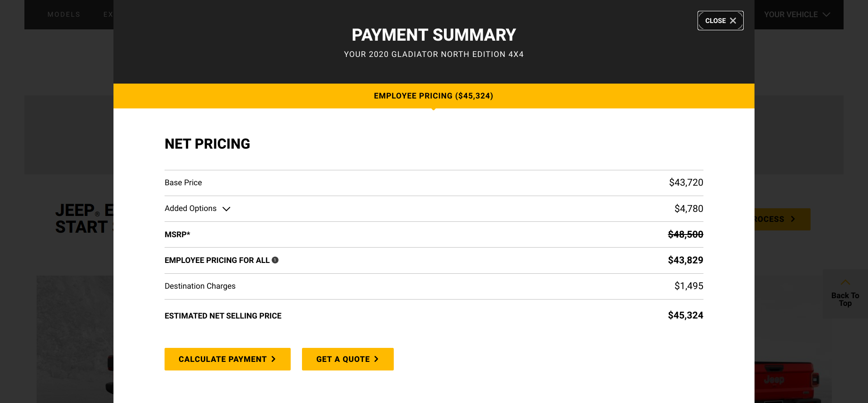
Task: Click the Net Pricing heading
Action: coord(207,144)
